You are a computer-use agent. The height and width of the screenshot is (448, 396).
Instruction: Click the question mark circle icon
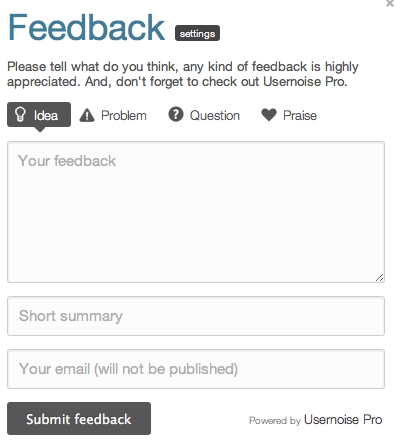point(176,114)
